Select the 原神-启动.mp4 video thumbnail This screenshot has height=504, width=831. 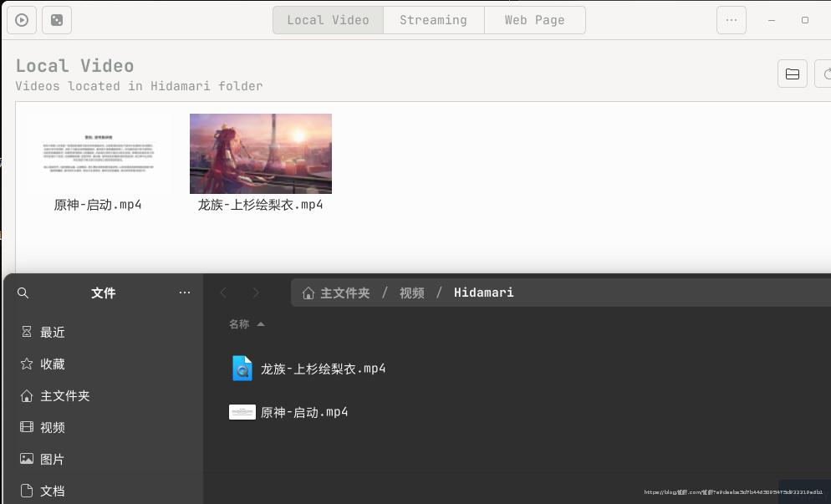pos(98,155)
